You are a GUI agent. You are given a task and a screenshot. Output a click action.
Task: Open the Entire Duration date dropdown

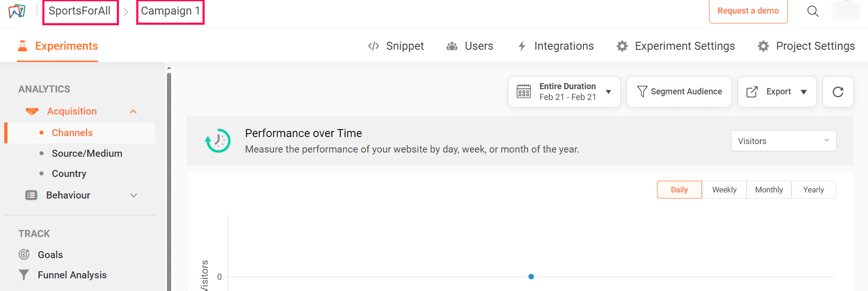click(564, 92)
